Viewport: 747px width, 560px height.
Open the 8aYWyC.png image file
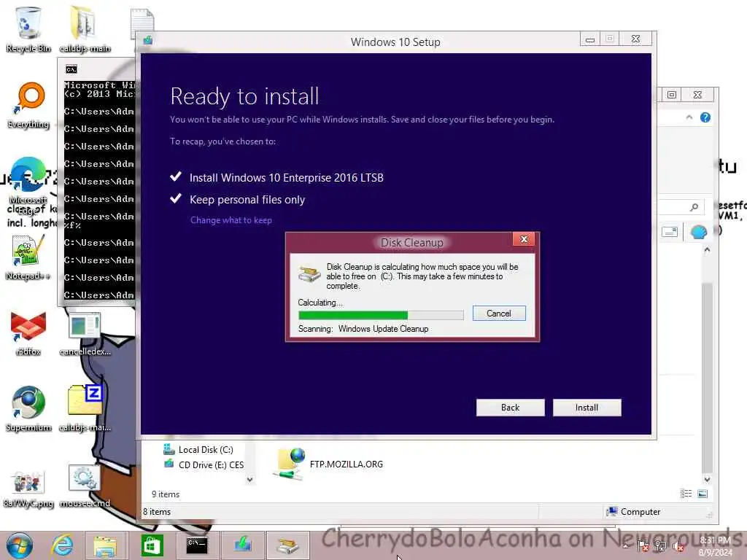click(x=28, y=488)
